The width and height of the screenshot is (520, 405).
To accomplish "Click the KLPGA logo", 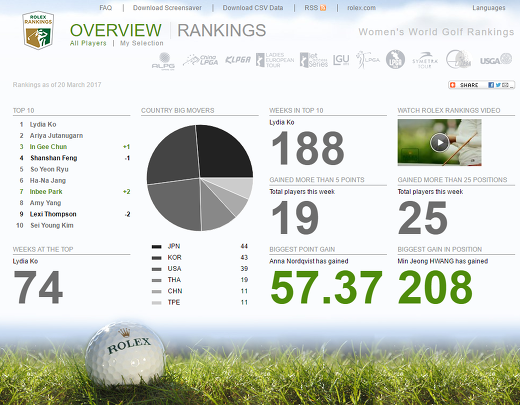I will click(238, 60).
